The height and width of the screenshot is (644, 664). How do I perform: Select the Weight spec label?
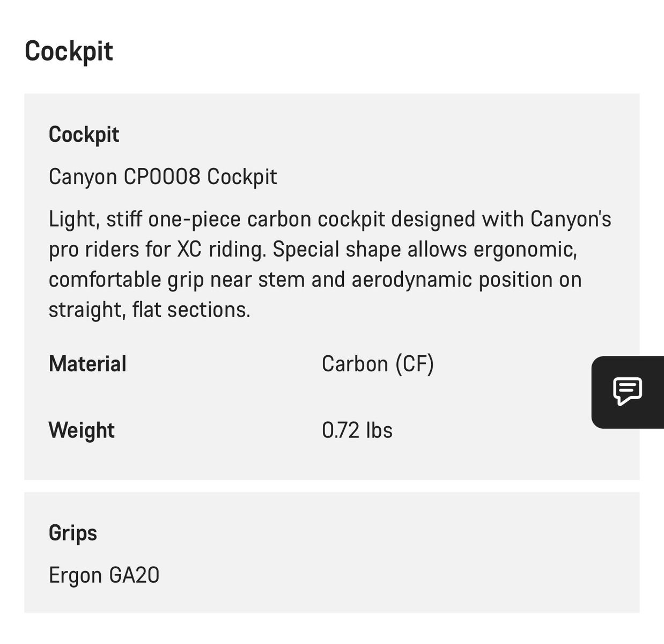coord(82,430)
